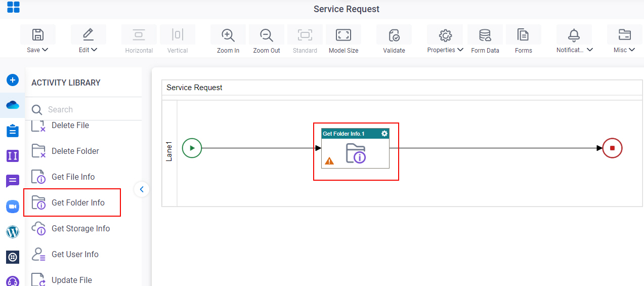
Task: Open the Form Data icon
Action: pyautogui.click(x=485, y=34)
